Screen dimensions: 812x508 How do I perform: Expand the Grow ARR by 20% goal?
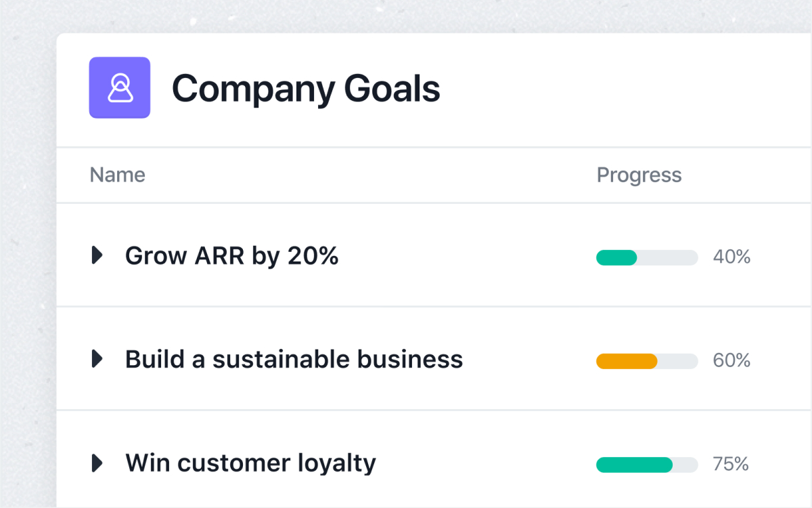click(x=97, y=255)
